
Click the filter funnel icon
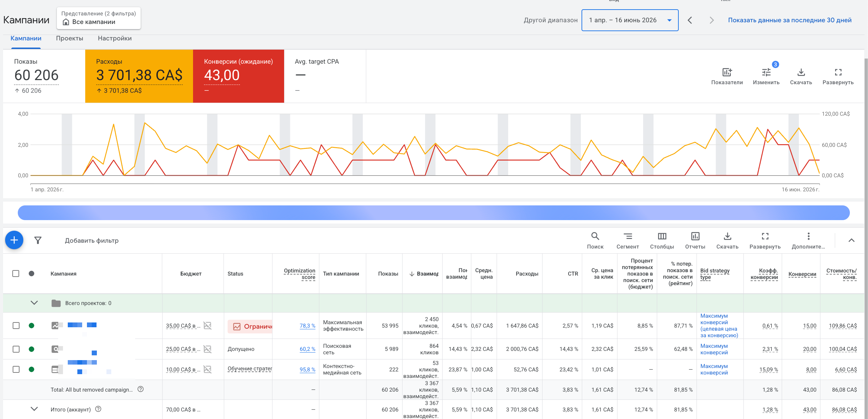pyautogui.click(x=38, y=240)
